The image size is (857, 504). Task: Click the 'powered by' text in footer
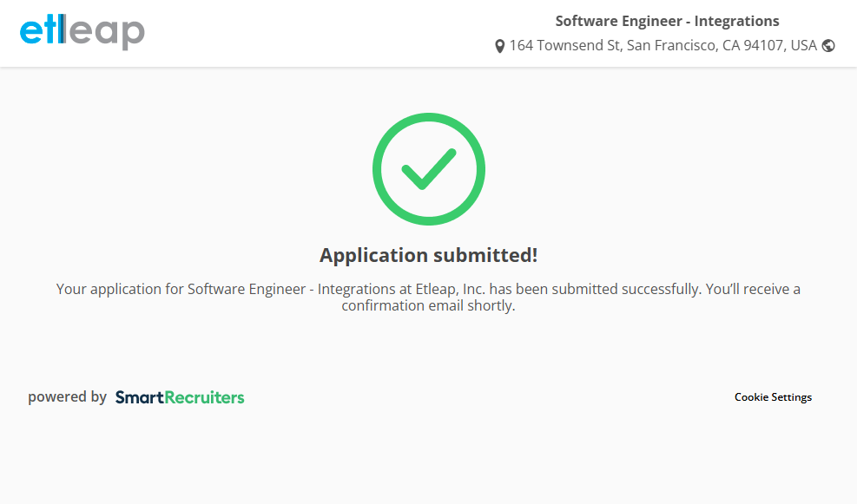click(67, 397)
